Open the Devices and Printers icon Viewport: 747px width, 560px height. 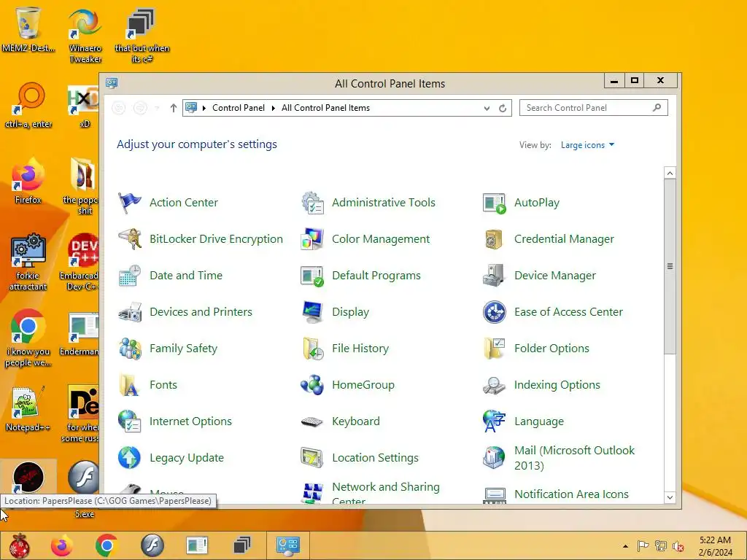click(130, 312)
